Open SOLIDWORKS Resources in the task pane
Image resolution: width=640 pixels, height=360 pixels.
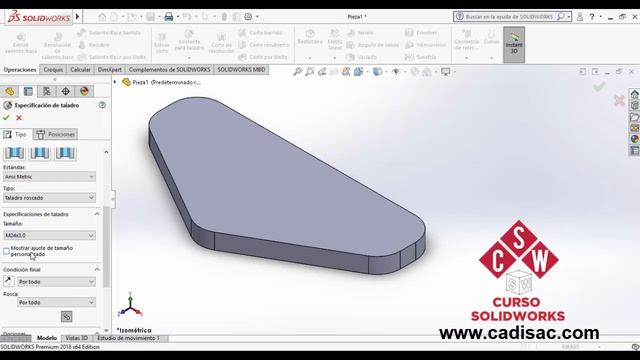click(634, 94)
